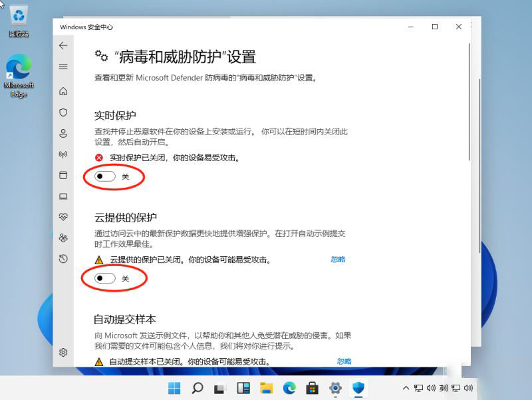Click 忽略 link for cloud protection warning
The image size is (532, 400).
(338, 260)
